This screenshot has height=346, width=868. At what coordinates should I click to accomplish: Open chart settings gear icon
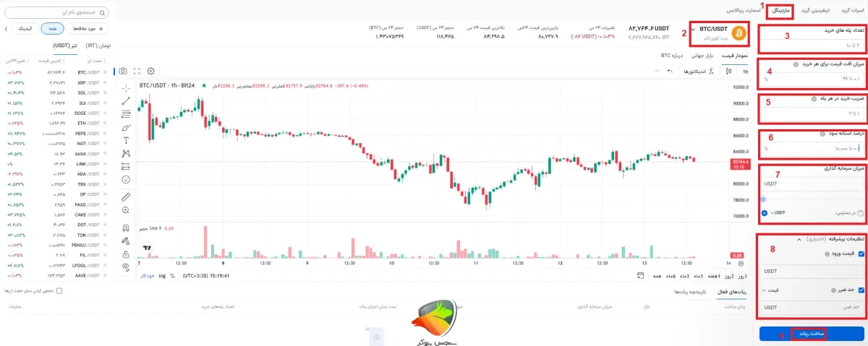pos(150,72)
